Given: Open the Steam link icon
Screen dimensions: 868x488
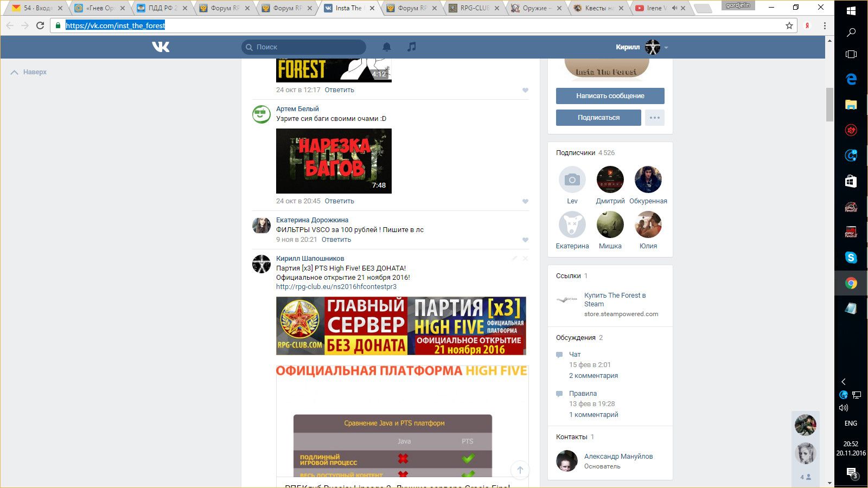Looking at the screenshot, I should coord(567,299).
